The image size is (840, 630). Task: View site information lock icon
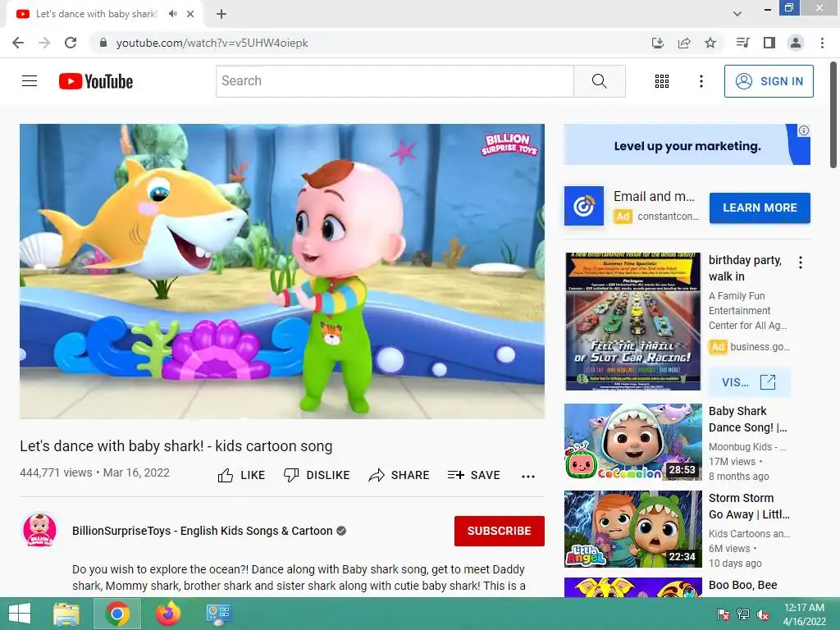point(103,43)
